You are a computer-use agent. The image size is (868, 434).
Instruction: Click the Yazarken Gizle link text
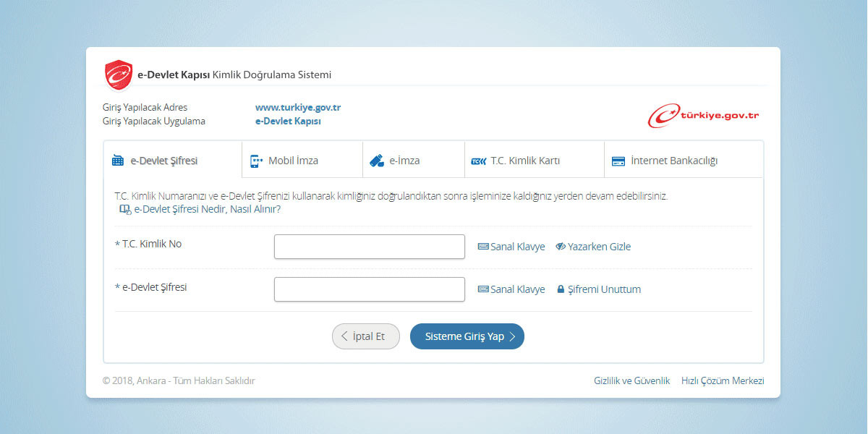600,247
